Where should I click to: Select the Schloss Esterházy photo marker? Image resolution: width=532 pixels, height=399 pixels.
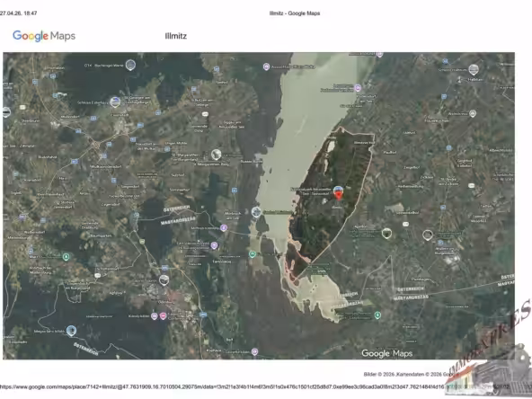point(115,102)
